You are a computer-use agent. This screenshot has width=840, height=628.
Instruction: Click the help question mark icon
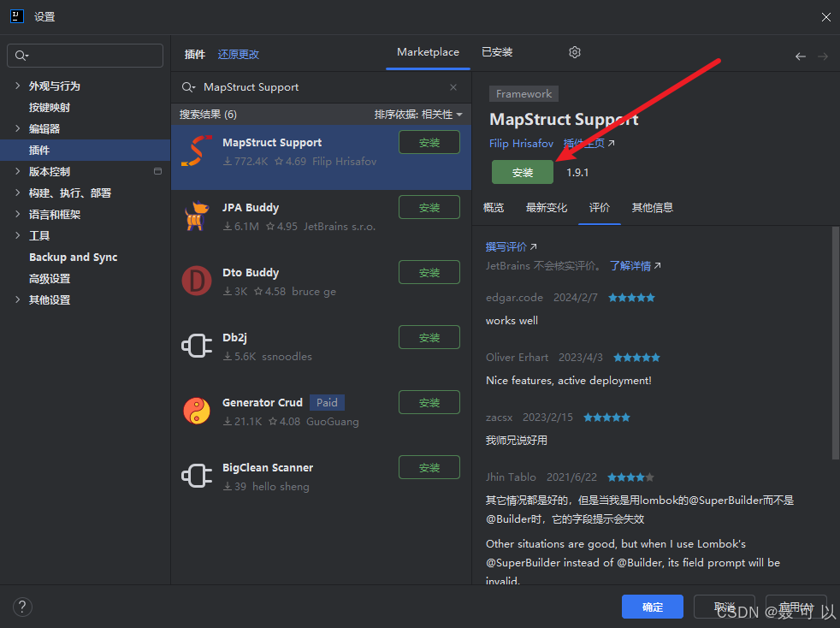click(x=21, y=607)
